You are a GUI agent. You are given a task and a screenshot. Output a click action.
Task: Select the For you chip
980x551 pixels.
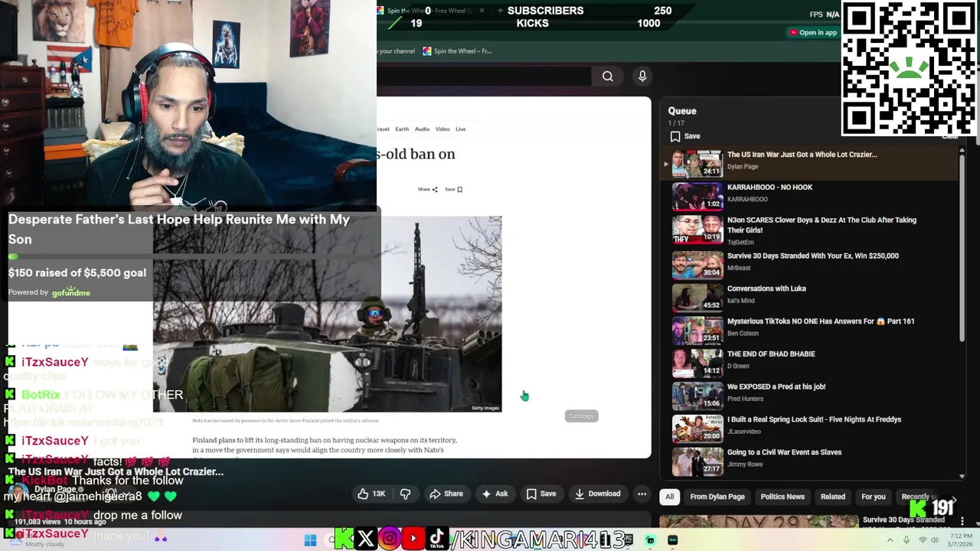[874, 497]
